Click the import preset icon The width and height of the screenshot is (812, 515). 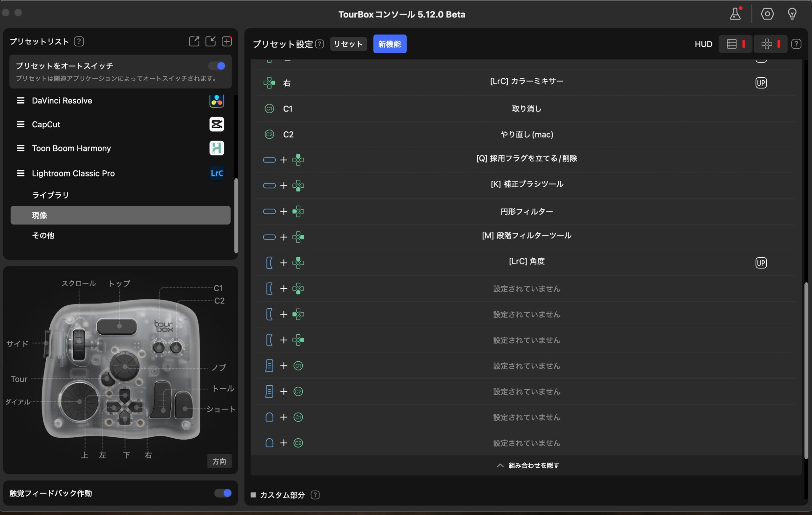[x=210, y=42]
